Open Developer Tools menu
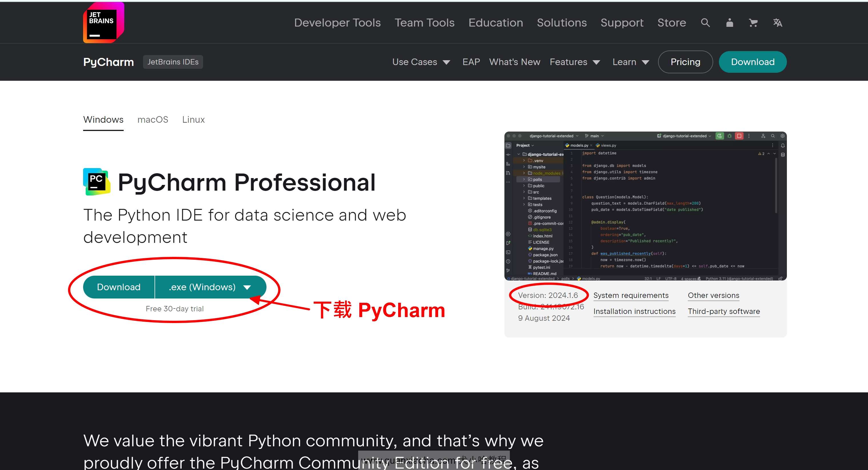Screen dimensions: 868x470 [x=337, y=23]
